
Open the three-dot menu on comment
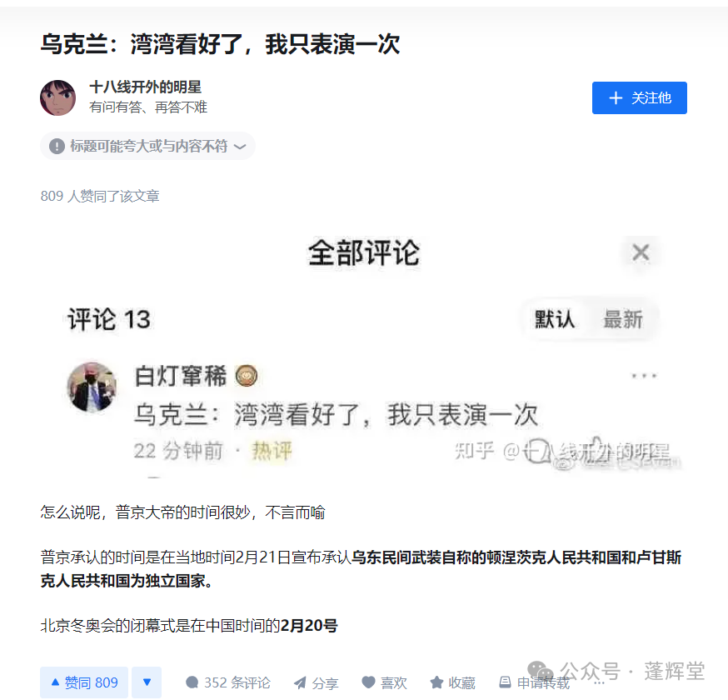[645, 376]
